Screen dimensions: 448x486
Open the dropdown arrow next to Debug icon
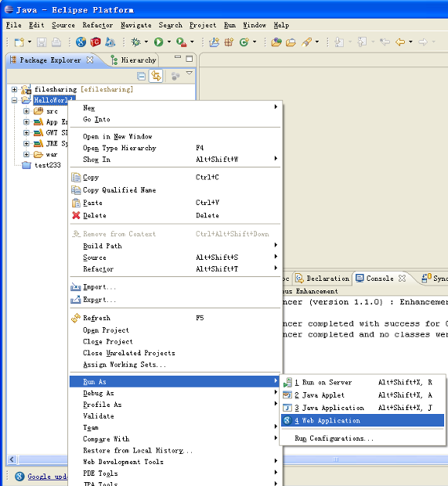coord(146,41)
